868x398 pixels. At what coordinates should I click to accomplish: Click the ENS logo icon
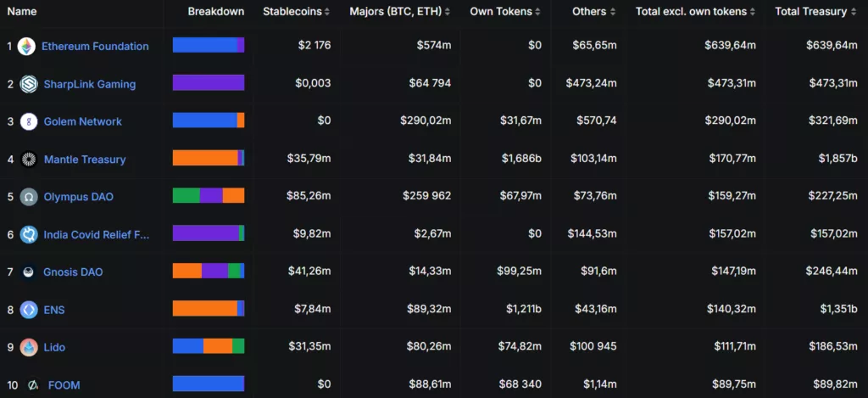[x=29, y=310]
